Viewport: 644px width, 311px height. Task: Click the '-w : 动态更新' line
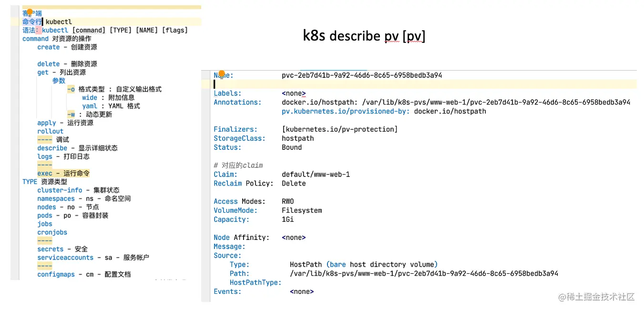coord(90,114)
